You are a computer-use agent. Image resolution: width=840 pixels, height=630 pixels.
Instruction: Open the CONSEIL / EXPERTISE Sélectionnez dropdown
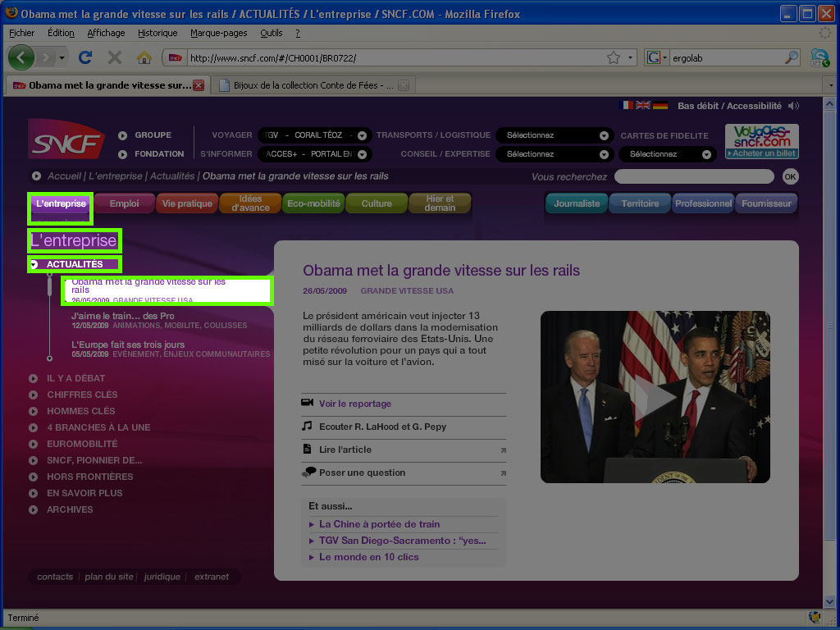tap(554, 154)
